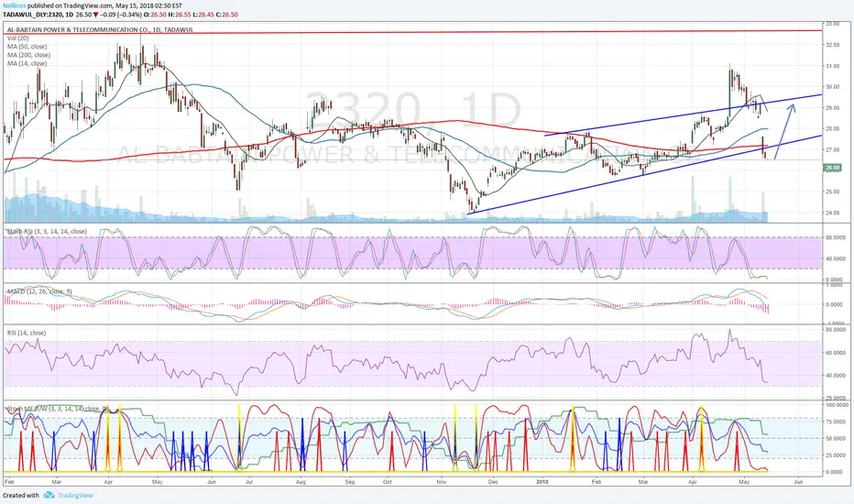
Task: Click the TradingView cloud logo icon
Action: click(49, 495)
